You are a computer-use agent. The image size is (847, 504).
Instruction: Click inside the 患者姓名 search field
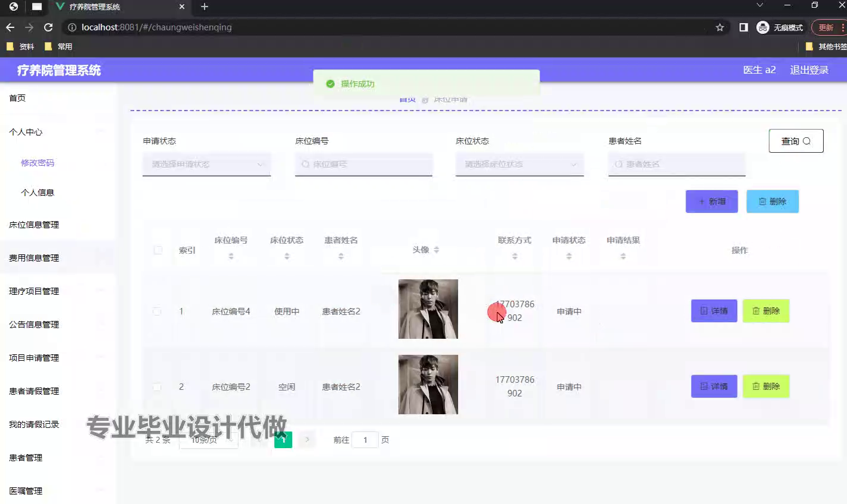(676, 165)
